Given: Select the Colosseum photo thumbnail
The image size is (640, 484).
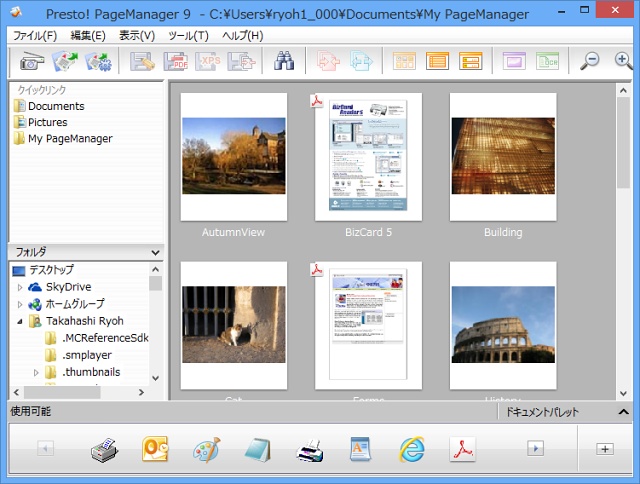Looking at the screenshot, I should pyautogui.click(x=503, y=325).
